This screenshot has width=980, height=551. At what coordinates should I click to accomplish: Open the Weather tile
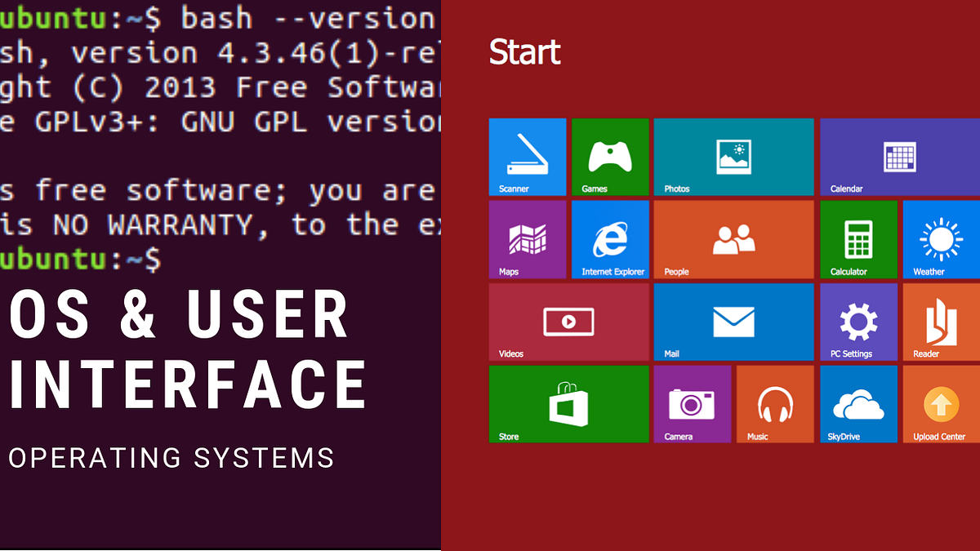(942, 239)
